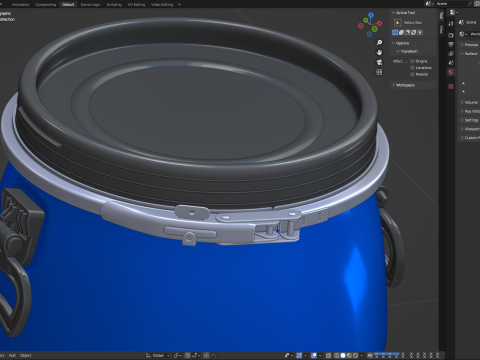Screen dimensions: 480x360
Task: Toggle viewport overlays display button
Action: pyautogui.click(x=314, y=355)
